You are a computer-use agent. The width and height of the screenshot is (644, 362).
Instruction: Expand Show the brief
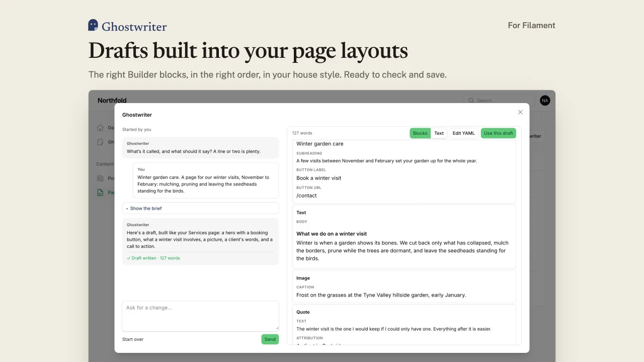200,208
